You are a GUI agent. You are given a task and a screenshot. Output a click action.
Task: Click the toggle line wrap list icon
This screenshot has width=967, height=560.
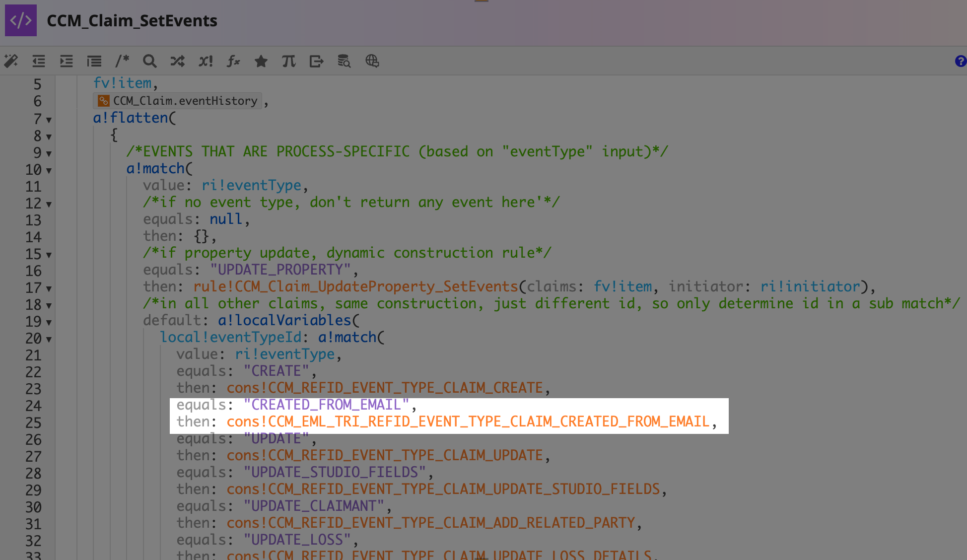[x=94, y=61]
